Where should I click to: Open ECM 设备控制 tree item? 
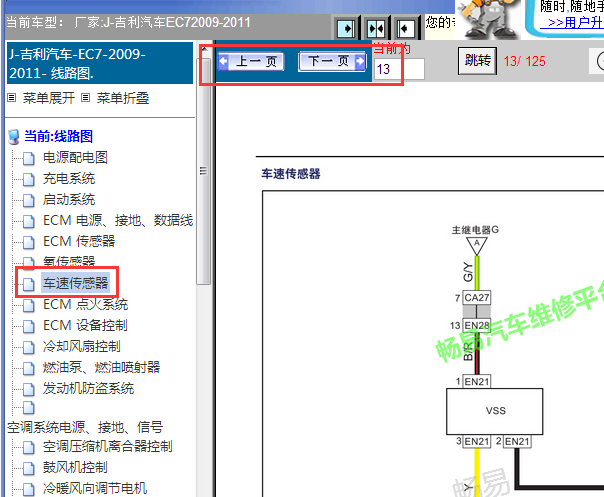tap(85, 325)
